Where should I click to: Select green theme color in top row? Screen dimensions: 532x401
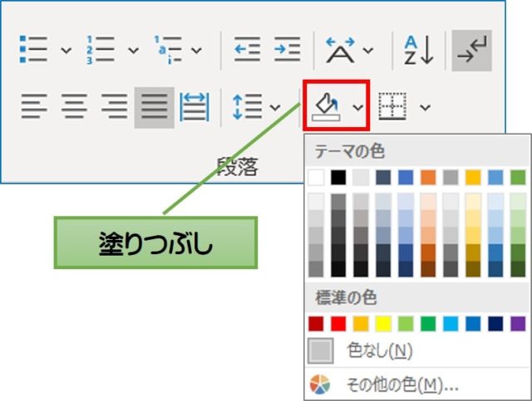(x=518, y=178)
